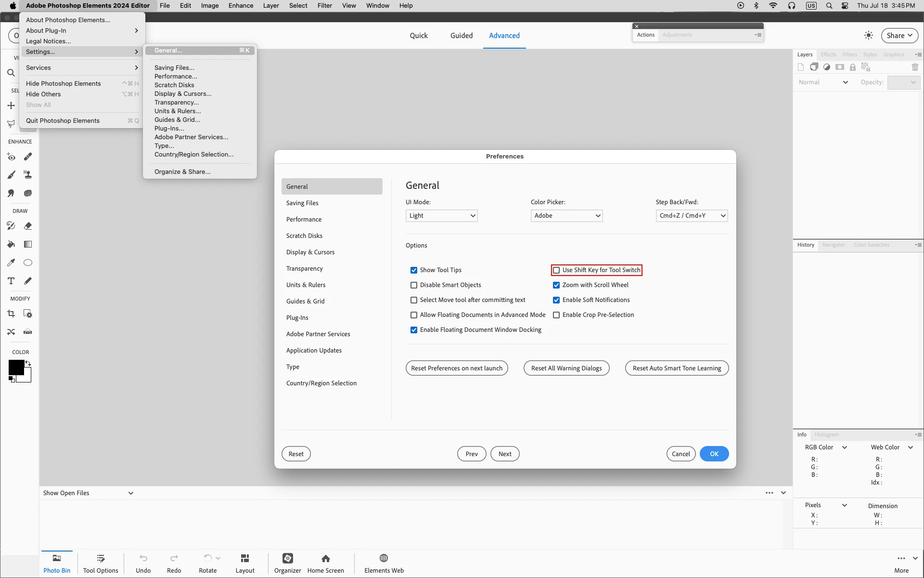Screen dimensions: 924x578
Task: Click Reset All Warning Dialogs button
Action: tap(566, 368)
